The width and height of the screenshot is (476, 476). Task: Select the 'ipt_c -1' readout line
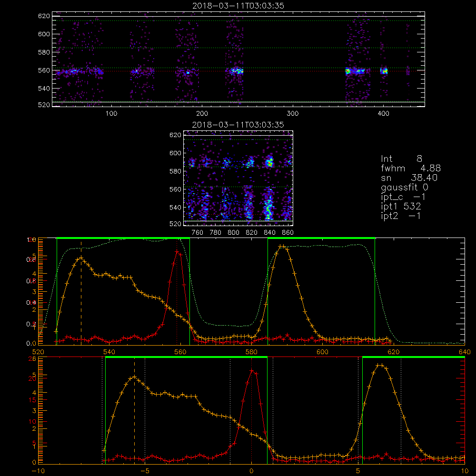tap(403, 198)
